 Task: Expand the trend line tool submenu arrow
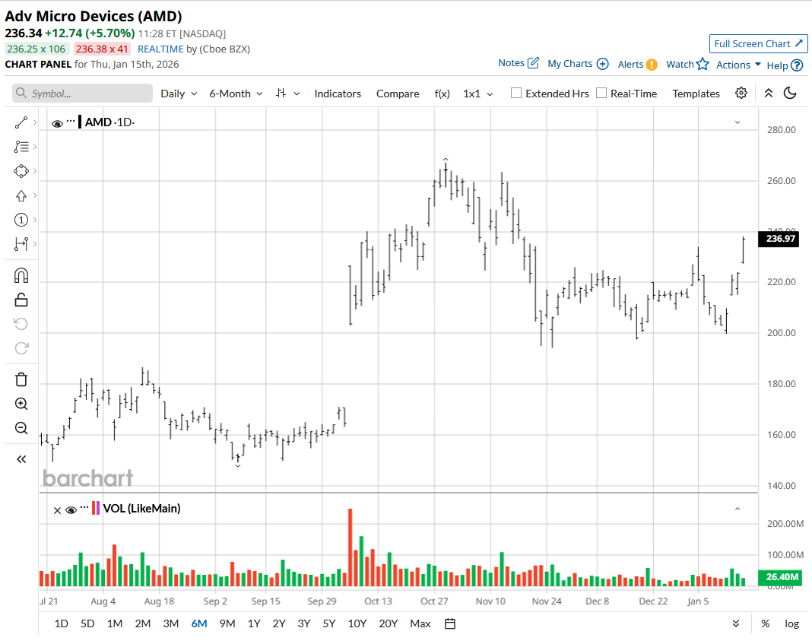pos(35,122)
